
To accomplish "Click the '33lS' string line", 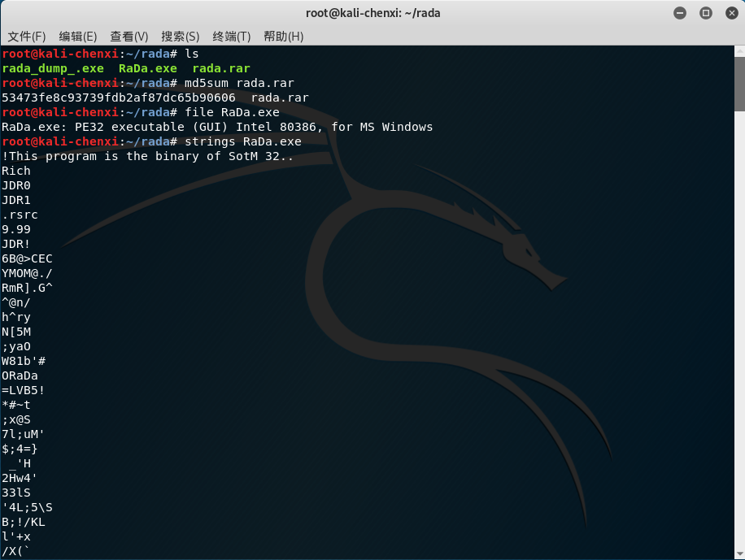I will (x=16, y=493).
